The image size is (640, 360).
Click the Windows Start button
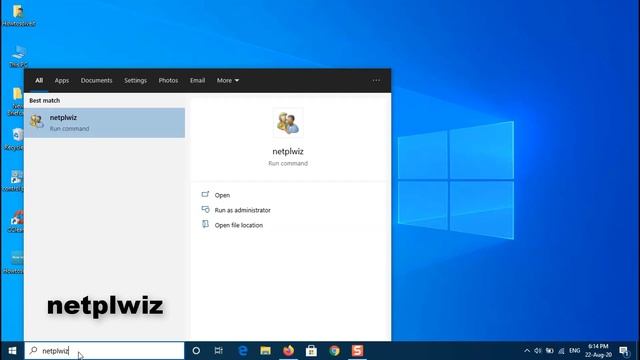(12, 351)
